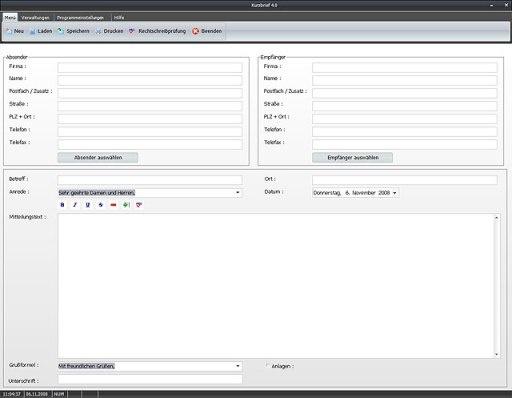Switch to the Verwaltungen tab
This screenshot has height=398, width=512.
35,18
